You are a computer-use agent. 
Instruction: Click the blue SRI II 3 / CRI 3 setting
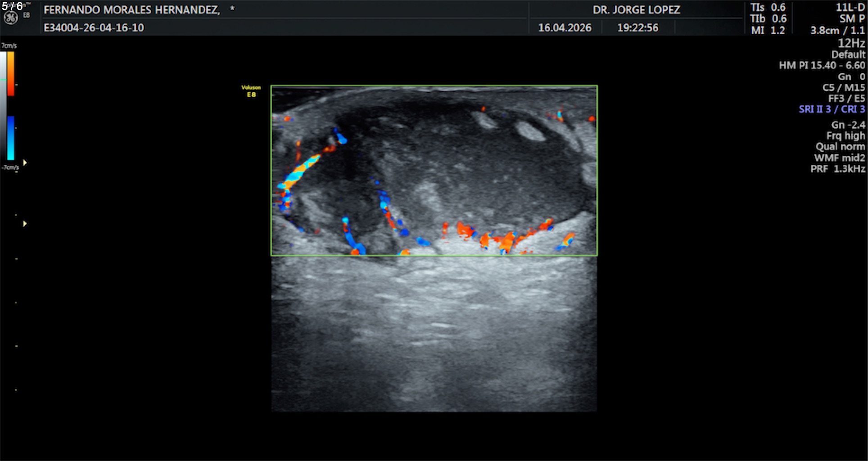(832, 109)
